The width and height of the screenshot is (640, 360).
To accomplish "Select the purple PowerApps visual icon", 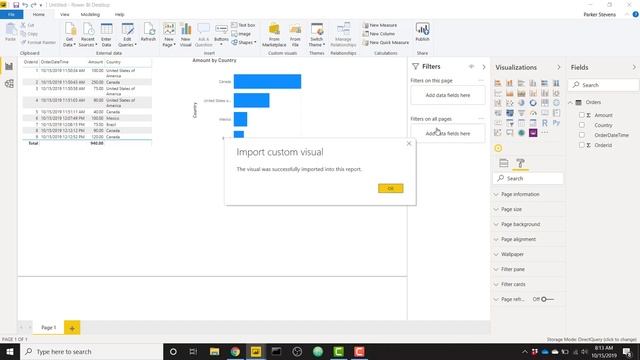I will point(533,133).
